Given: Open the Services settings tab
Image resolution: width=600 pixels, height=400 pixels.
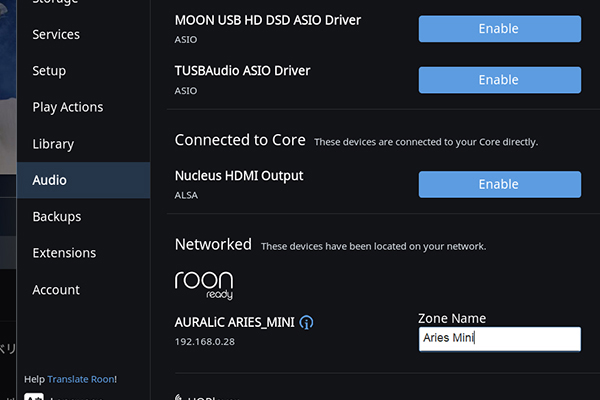Looking at the screenshot, I should pyautogui.click(x=56, y=34).
